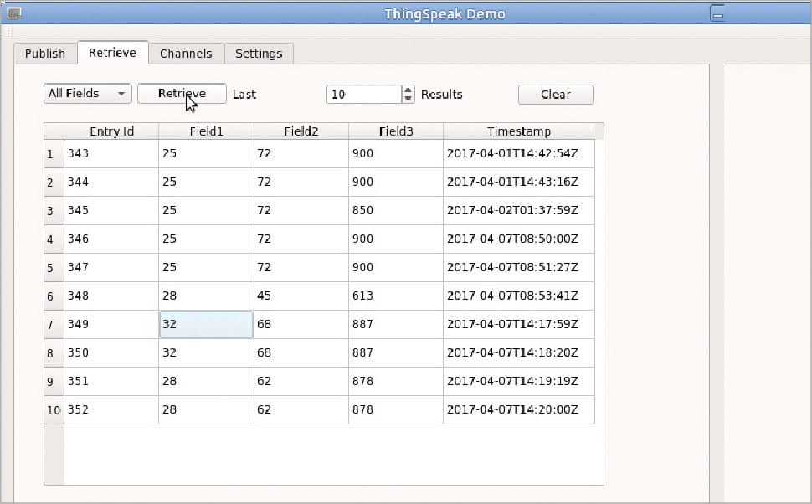Click the window minimize icon in title bar

tap(717, 13)
